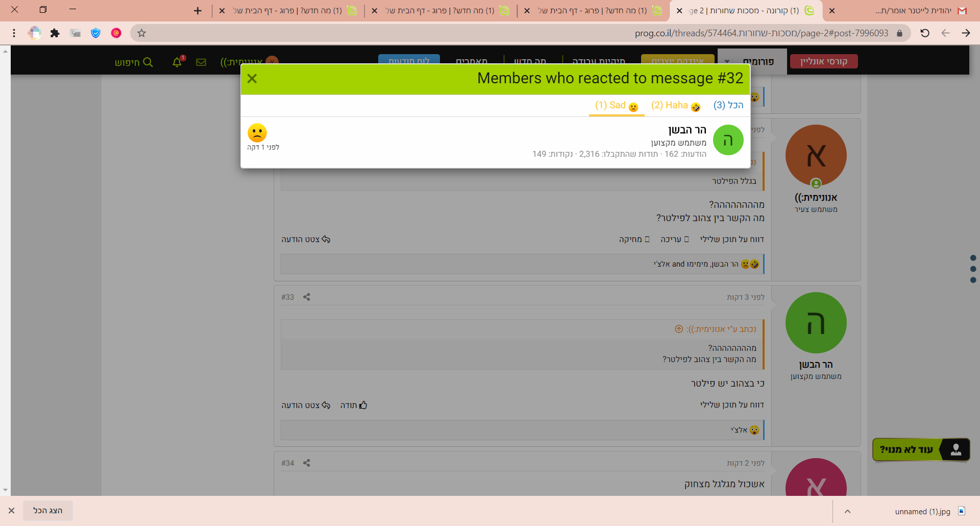Click the עריכה edit link on post #32

pyautogui.click(x=675, y=240)
